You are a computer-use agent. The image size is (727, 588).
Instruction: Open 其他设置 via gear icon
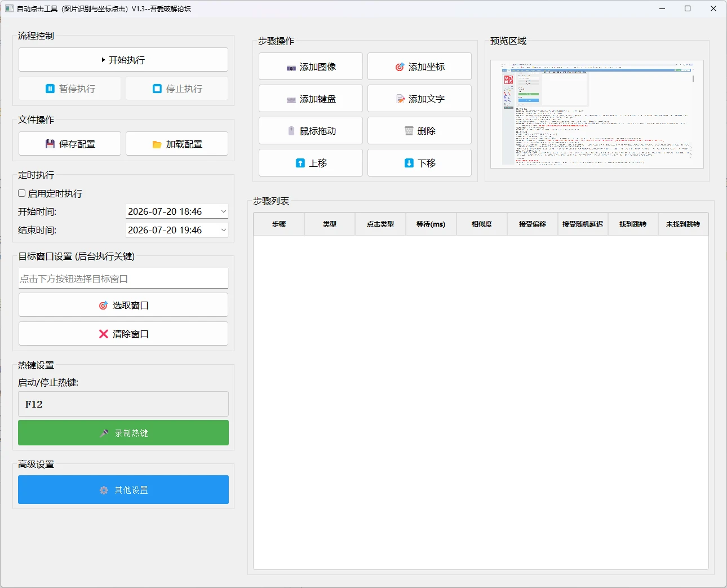104,490
